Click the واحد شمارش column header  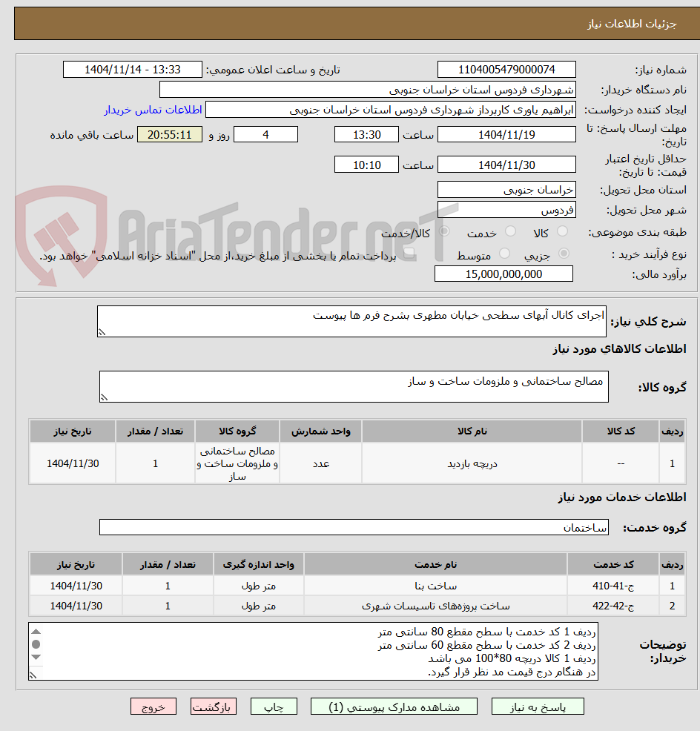click(x=321, y=431)
